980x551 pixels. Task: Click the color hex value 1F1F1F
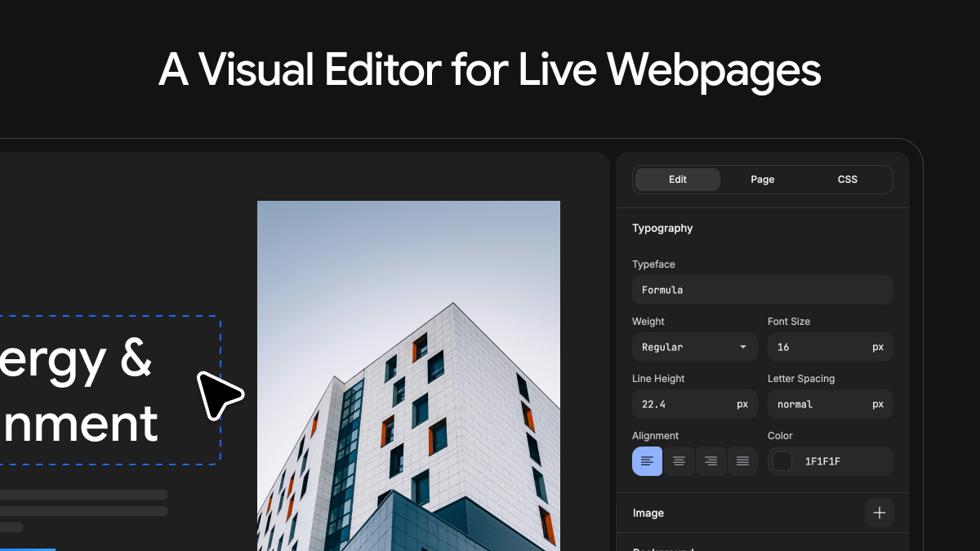click(822, 461)
